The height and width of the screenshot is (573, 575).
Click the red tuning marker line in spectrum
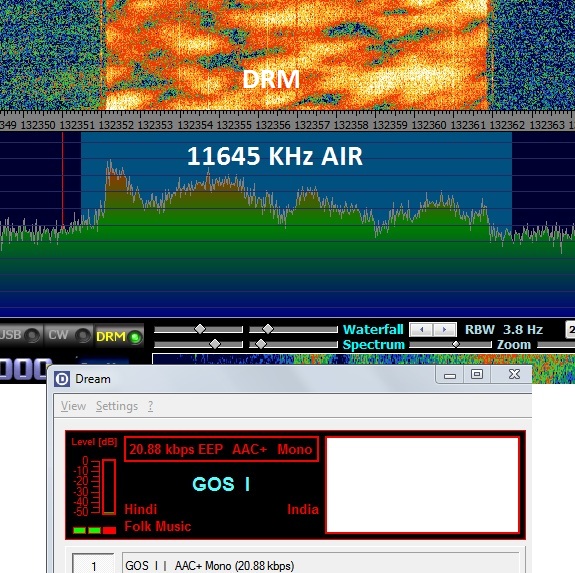click(x=63, y=180)
